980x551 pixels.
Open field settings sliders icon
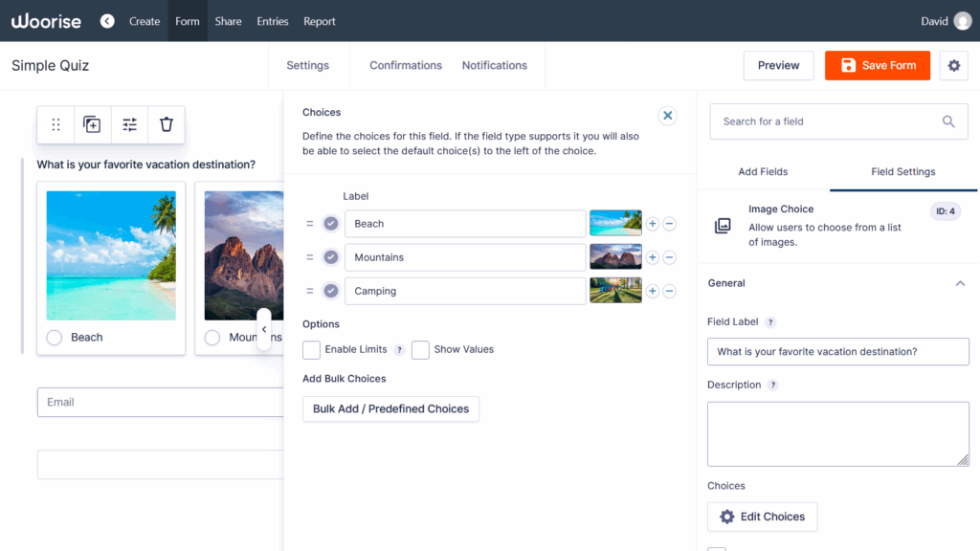pos(129,124)
